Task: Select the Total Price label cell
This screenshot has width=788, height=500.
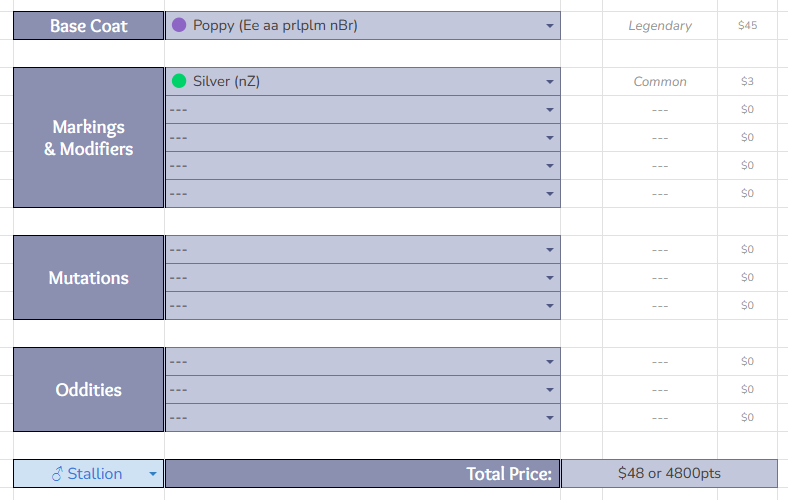Action: click(x=362, y=474)
